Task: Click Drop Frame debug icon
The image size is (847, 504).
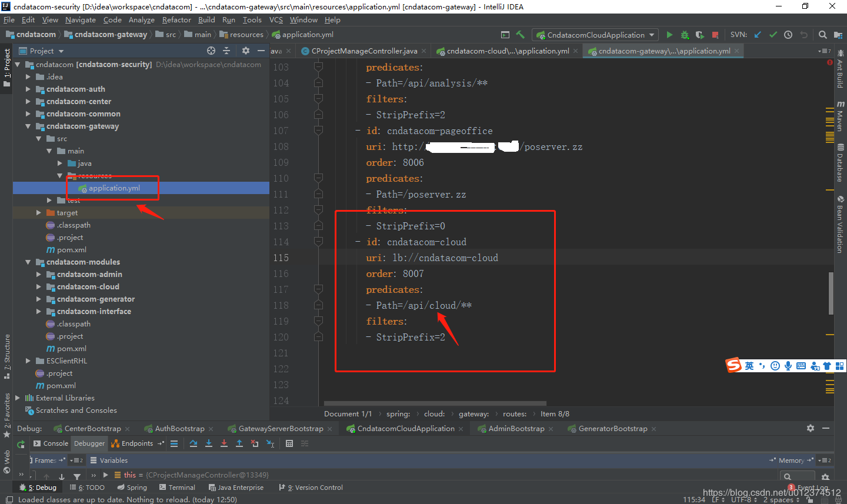Action: (x=255, y=443)
